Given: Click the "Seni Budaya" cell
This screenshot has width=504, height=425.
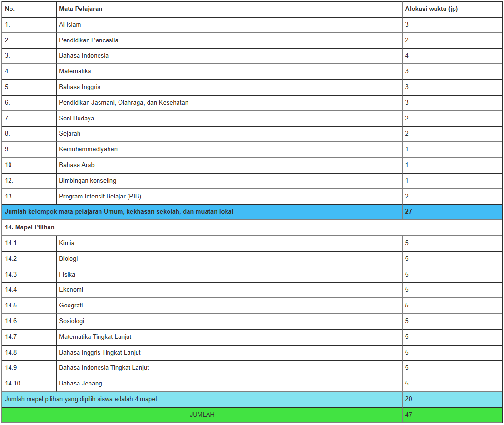Looking at the screenshot, I should 77,119.
